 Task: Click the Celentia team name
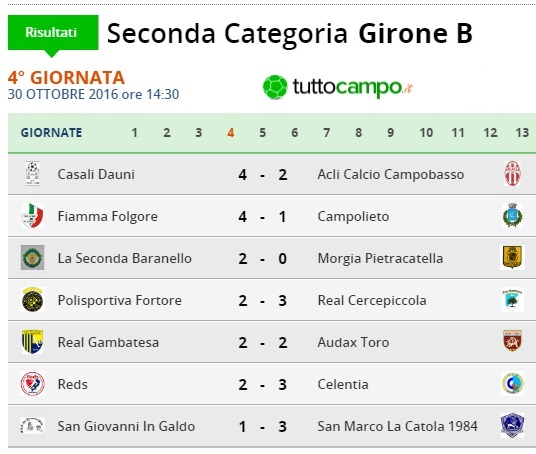[x=343, y=384]
